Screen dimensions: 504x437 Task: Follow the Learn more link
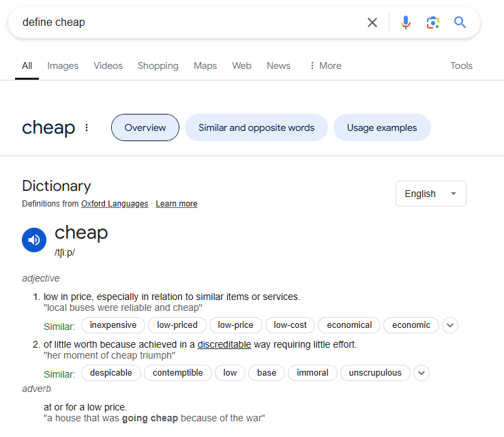[x=177, y=204]
